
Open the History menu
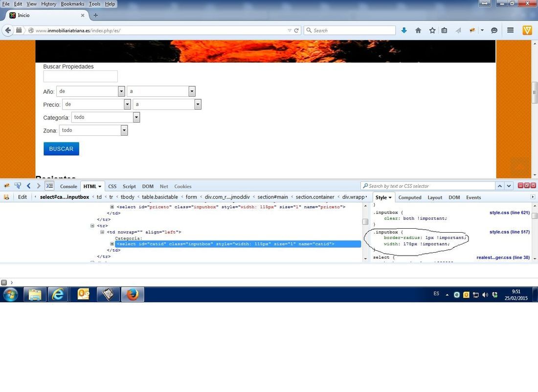tap(49, 4)
